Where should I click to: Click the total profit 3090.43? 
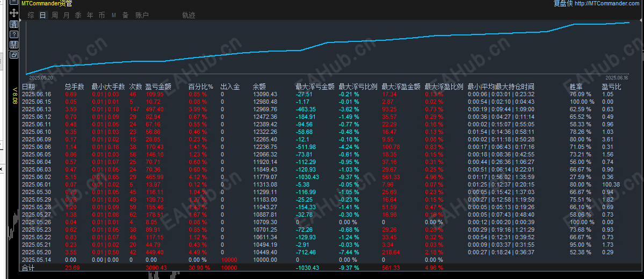[156, 268]
